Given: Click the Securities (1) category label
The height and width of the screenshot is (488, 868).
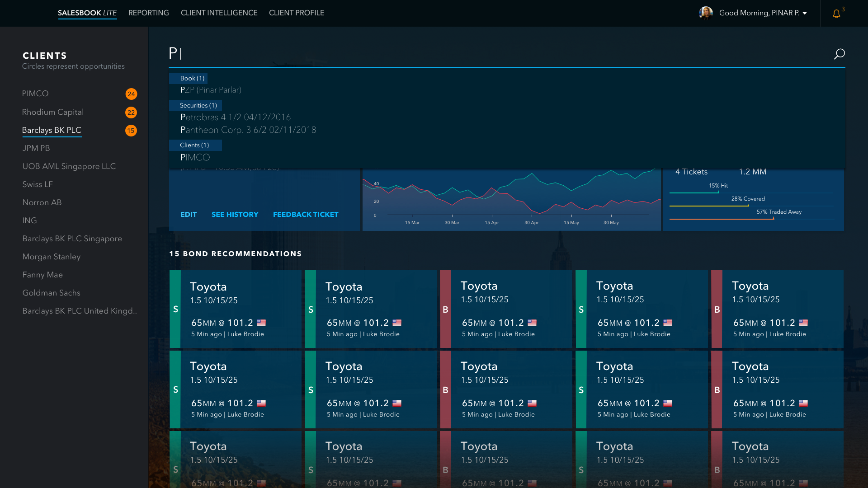Looking at the screenshot, I should coord(195,105).
